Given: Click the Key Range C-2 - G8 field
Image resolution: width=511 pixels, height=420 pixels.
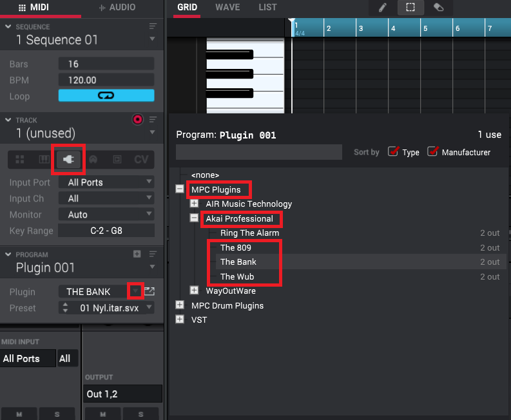Looking at the screenshot, I should 106,231.
